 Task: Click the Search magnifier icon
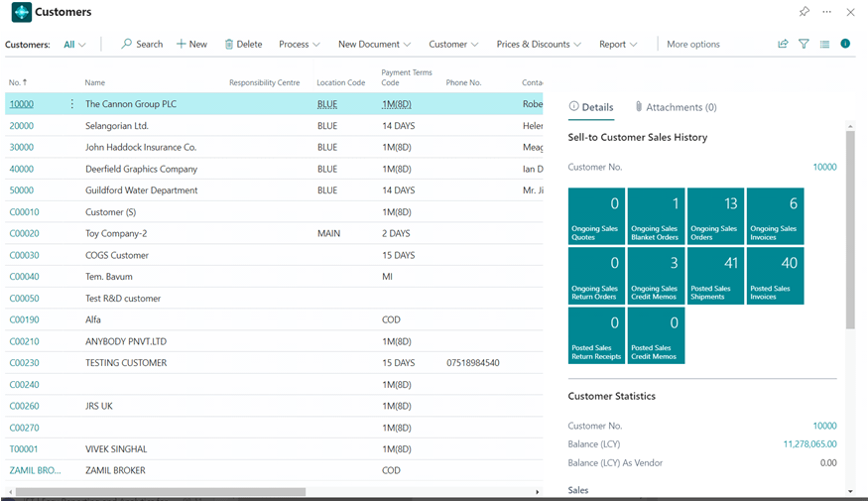tap(127, 44)
